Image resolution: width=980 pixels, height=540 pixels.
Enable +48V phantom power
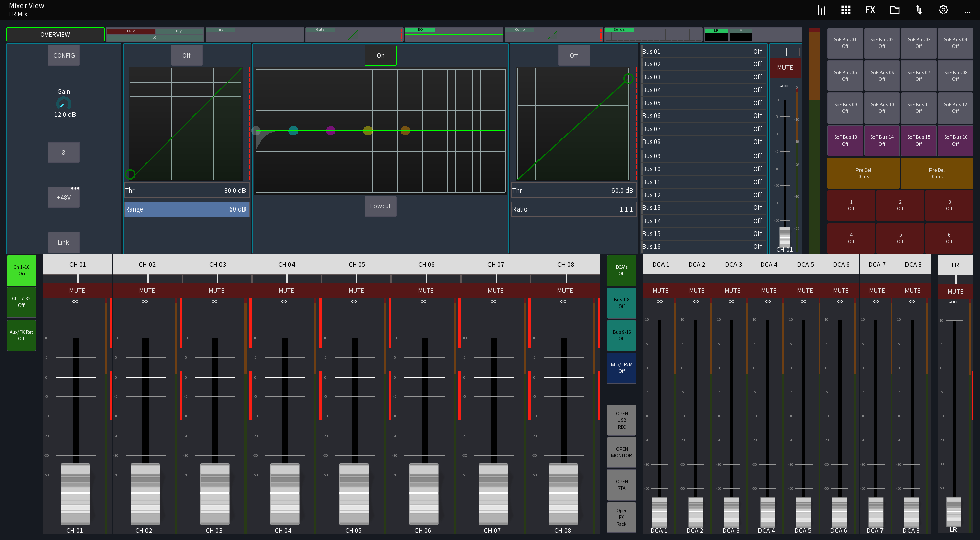(x=63, y=197)
